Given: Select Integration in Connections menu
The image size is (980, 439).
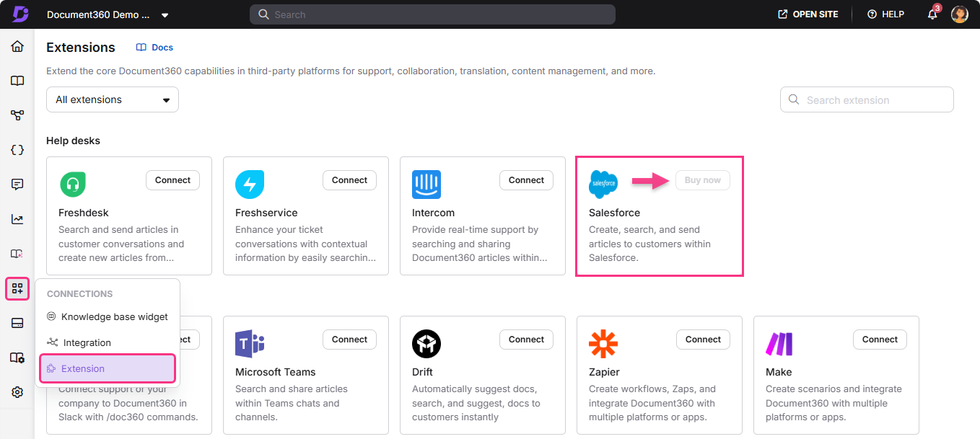Looking at the screenshot, I should (x=108, y=342).
